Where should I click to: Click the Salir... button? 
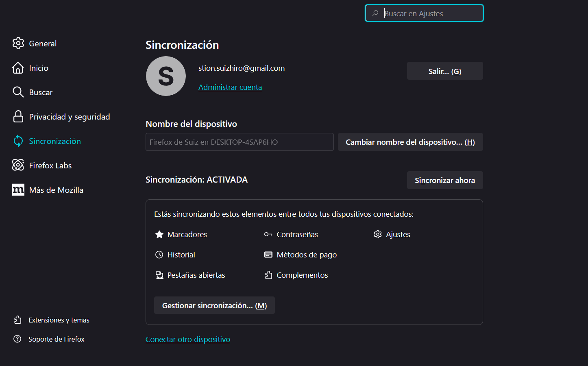tap(445, 71)
